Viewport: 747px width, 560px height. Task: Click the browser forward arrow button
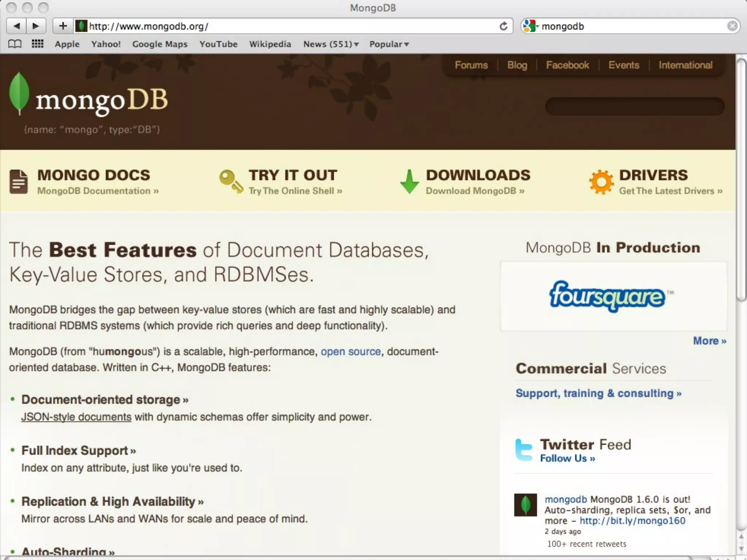click(36, 26)
